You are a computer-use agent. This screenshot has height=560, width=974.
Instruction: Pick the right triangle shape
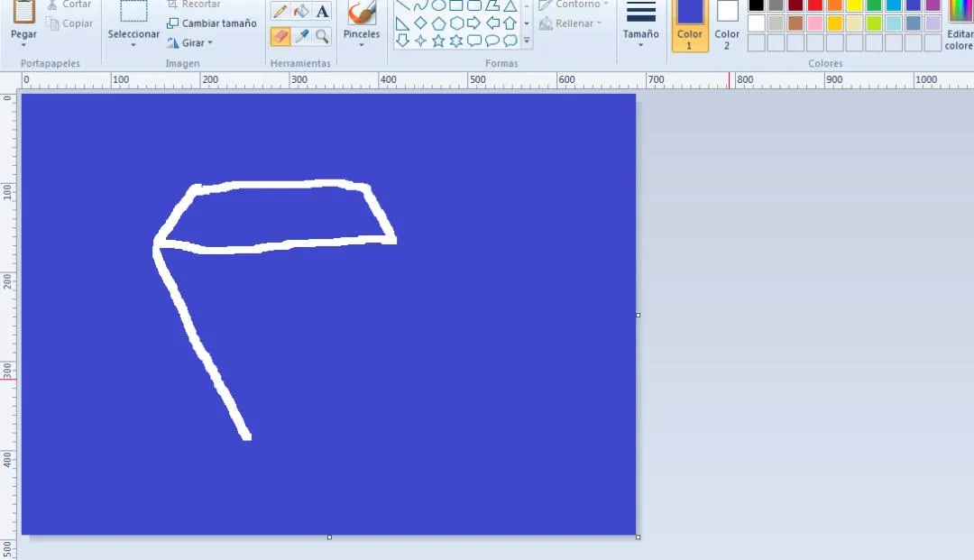click(402, 23)
